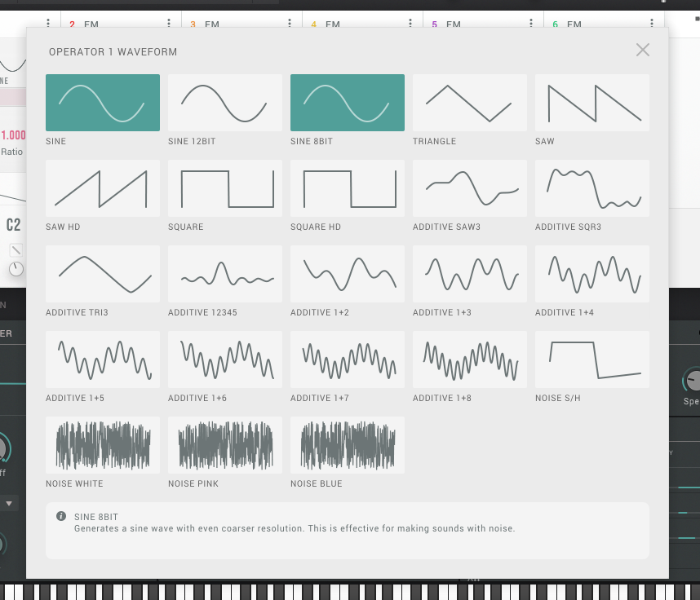The width and height of the screenshot is (700, 600).
Task: Select the Saw waveform tile
Action: pyautogui.click(x=592, y=103)
